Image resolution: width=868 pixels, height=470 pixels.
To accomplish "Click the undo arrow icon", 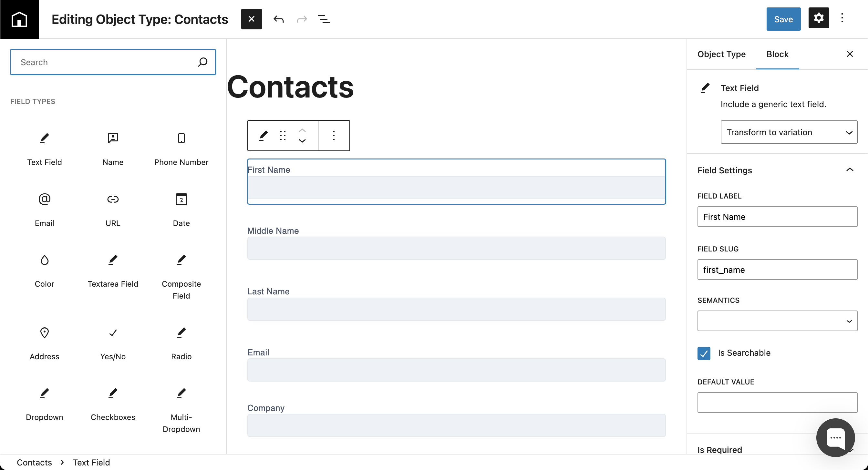I will (278, 19).
